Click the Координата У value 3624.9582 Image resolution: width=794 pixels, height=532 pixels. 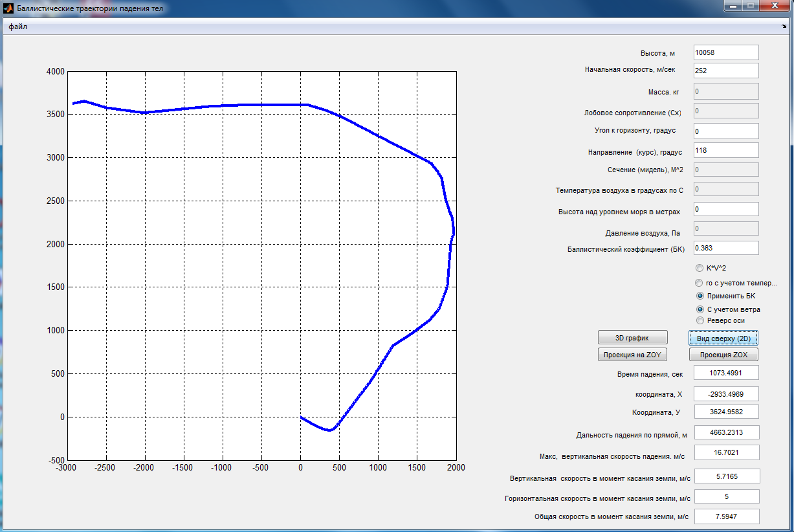[725, 412]
